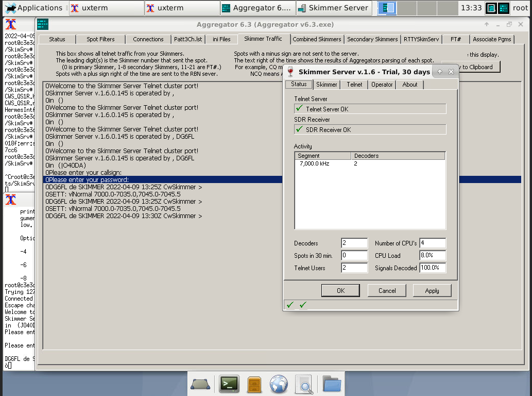This screenshot has height=396, width=532.
Task: Click the upper uxterm X icon
Action: coord(10,24)
